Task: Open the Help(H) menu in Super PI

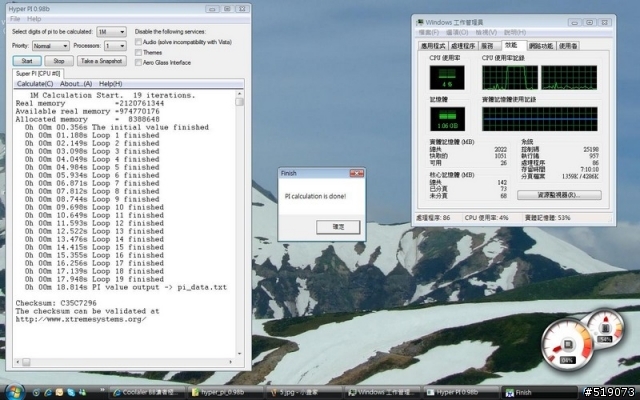Action: (111, 84)
